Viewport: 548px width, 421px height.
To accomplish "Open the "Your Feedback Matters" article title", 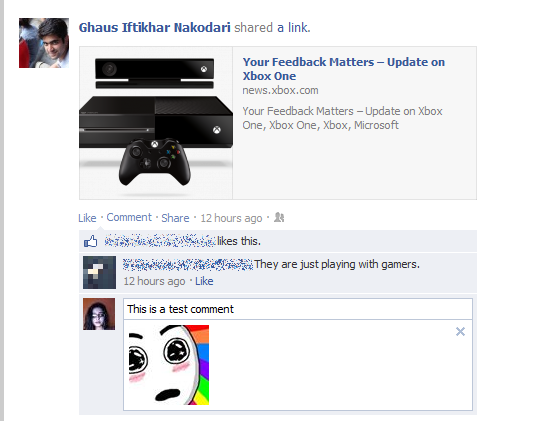I will 344,69.
